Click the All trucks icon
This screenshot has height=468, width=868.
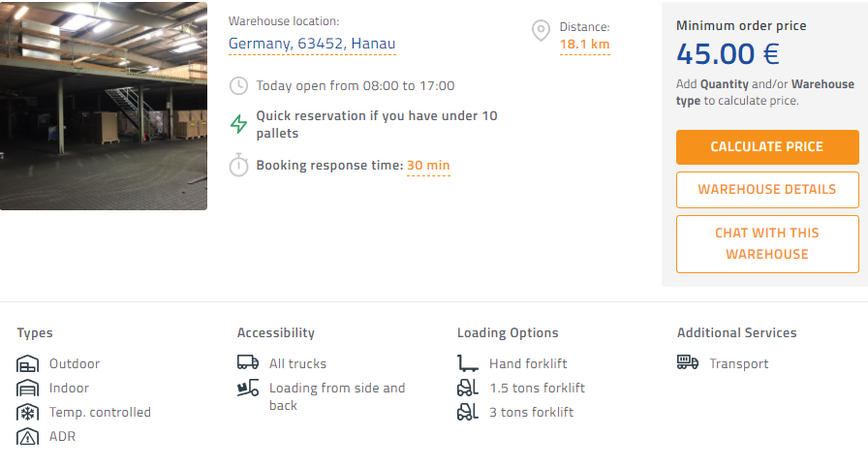pyautogui.click(x=248, y=363)
